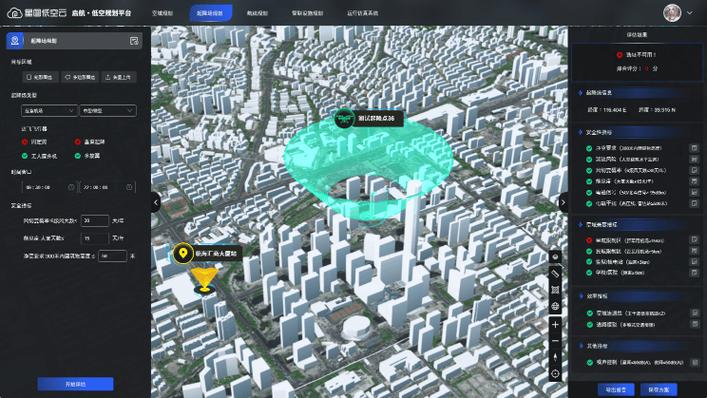
Task: Click the vector upload button
Action: tap(118, 77)
